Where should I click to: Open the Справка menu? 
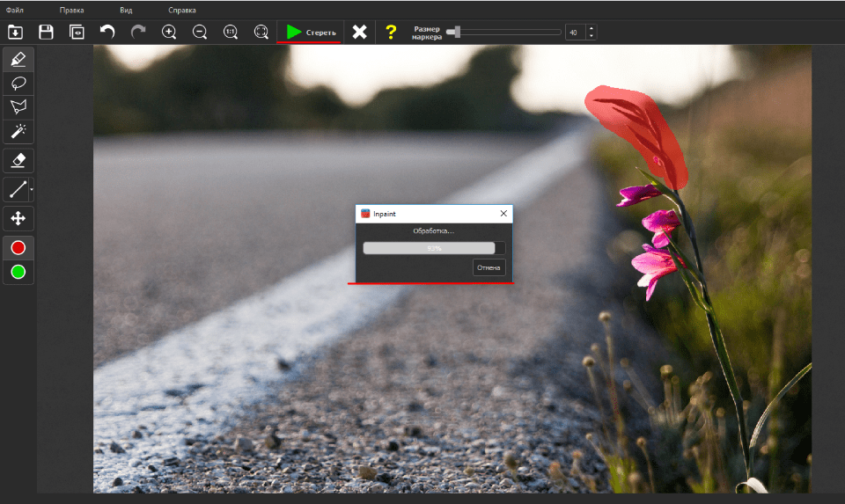[182, 11]
